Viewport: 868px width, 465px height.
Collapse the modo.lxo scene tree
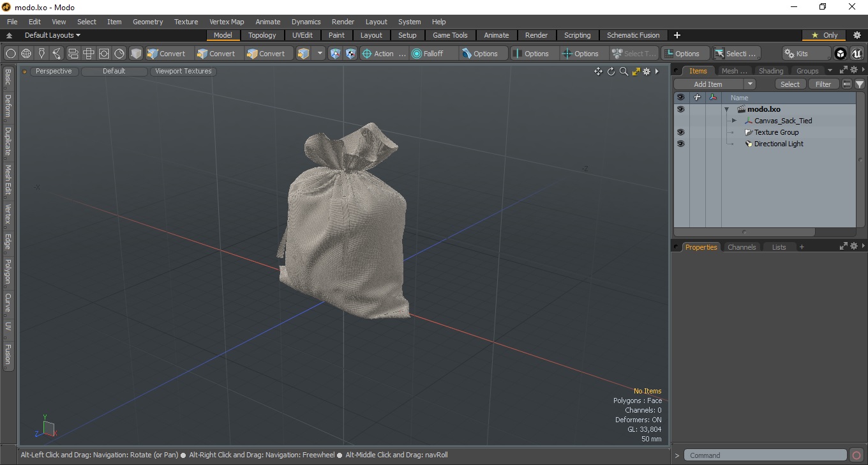pyautogui.click(x=726, y=109)
